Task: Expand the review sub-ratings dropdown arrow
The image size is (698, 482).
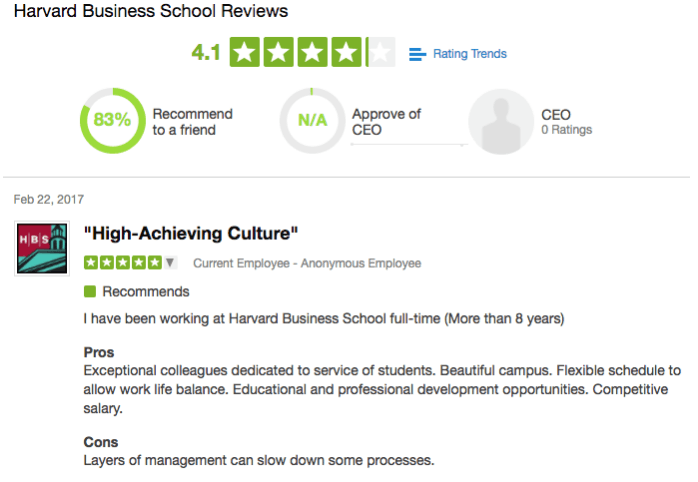Action: pos(170,263)
